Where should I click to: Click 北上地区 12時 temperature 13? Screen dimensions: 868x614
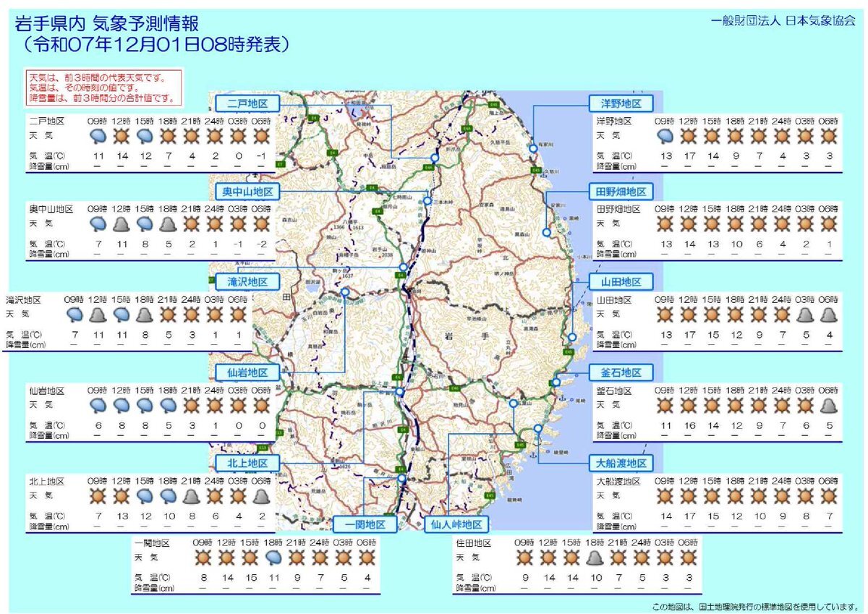(122, 516)
